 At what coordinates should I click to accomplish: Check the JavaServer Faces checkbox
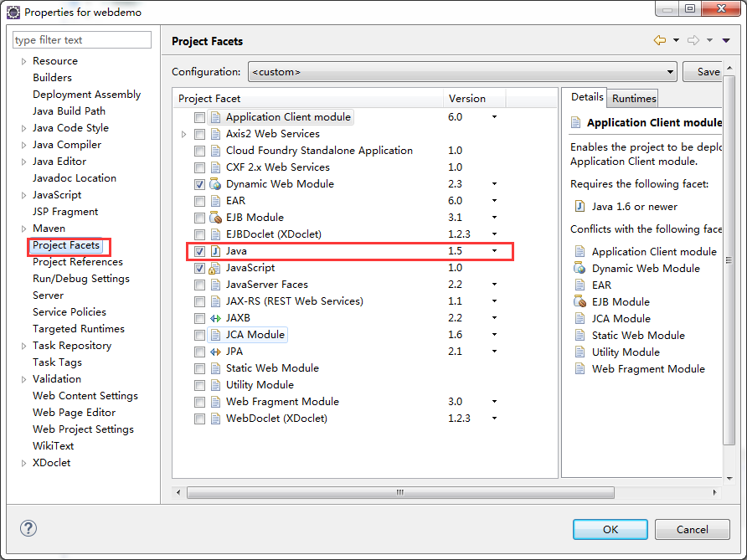[199, 285]
